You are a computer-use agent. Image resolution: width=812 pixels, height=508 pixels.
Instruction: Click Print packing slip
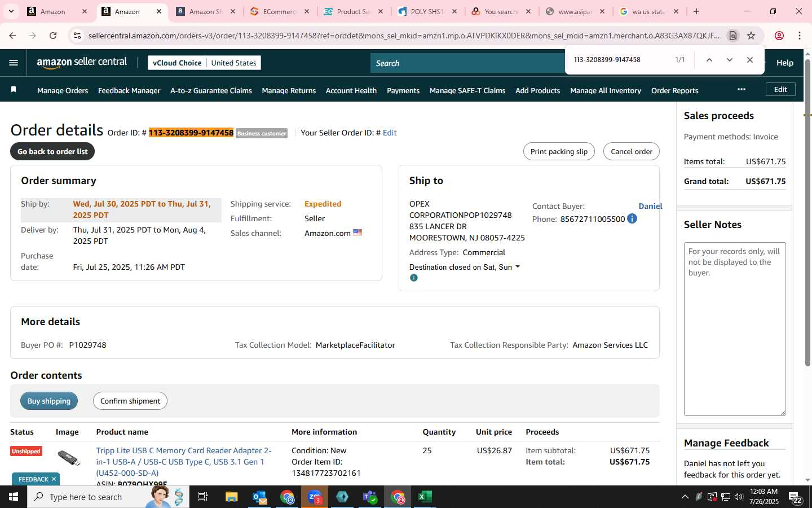pos(559,151)
